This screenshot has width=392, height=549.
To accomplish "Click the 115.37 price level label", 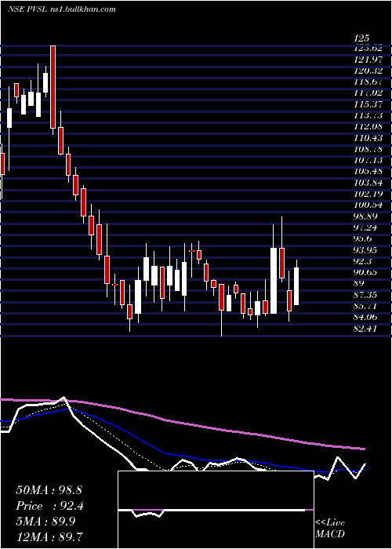I will [x=368, y=104].
